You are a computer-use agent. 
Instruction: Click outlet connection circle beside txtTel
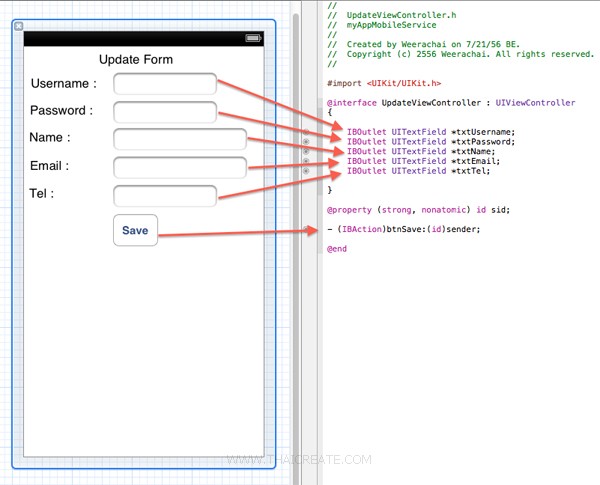tap(306, 171)
